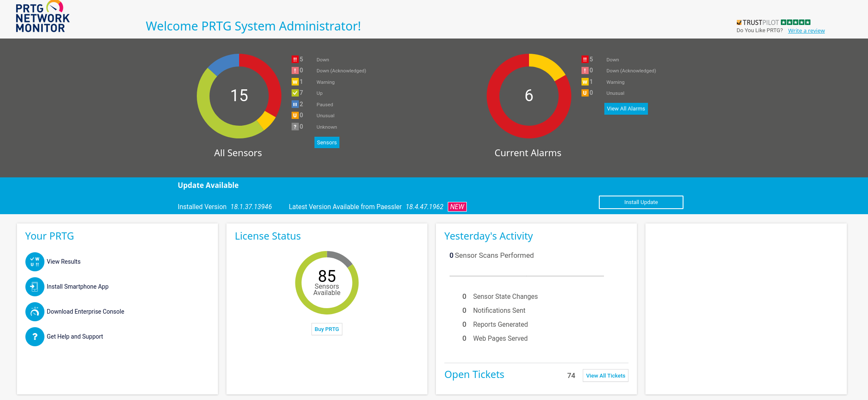Click open tickets count '74'
868x400 pixels.
point(571,376)
